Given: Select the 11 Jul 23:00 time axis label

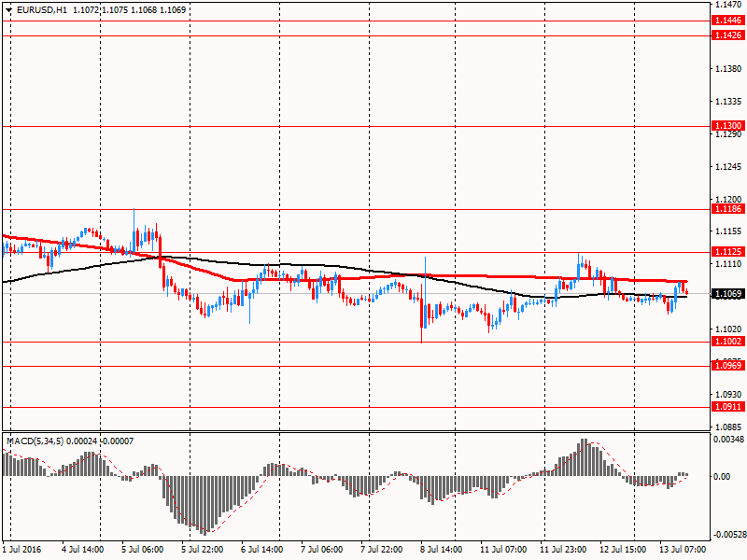Looking at the screenshot, I should [563, 550].
